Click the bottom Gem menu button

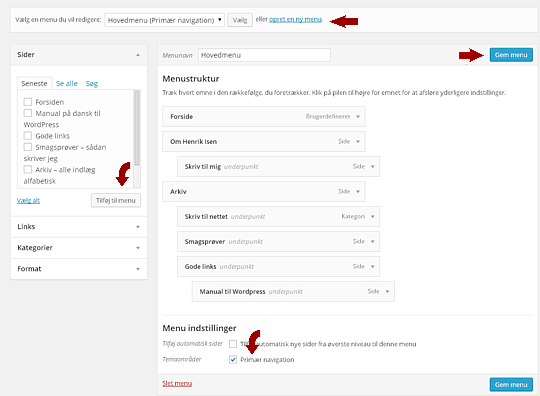tap(511, 385)
